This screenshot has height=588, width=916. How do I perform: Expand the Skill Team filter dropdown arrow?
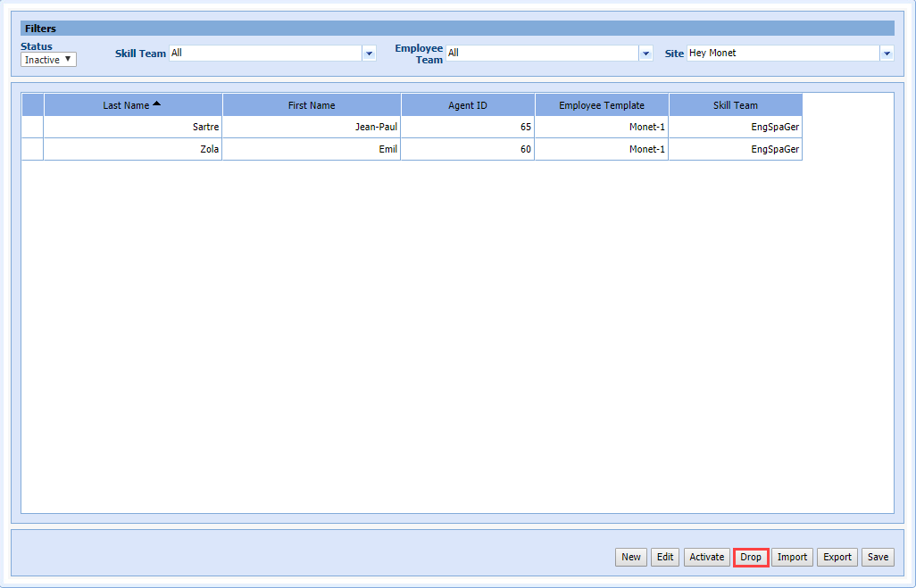369,54
